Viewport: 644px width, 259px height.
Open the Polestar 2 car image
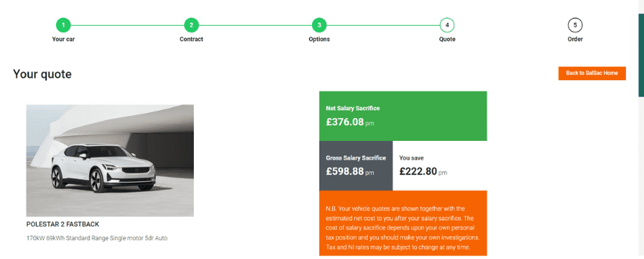[110, 160]
